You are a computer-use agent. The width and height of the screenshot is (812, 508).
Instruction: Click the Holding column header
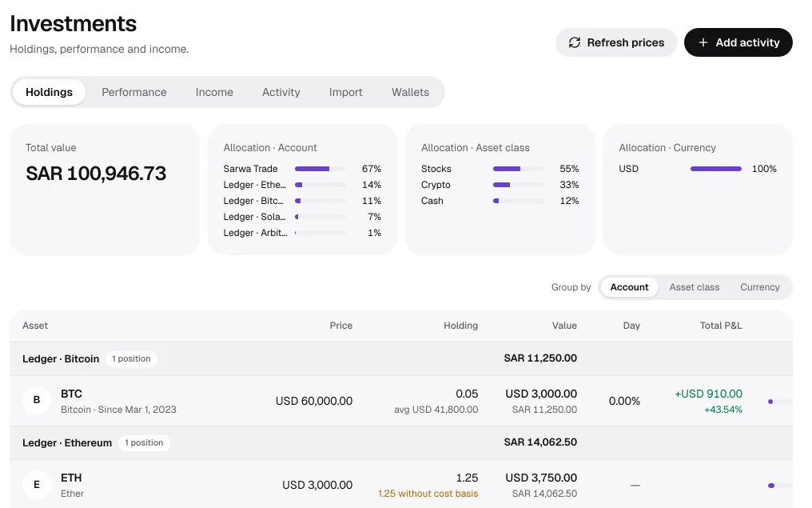tap(460, 326)
